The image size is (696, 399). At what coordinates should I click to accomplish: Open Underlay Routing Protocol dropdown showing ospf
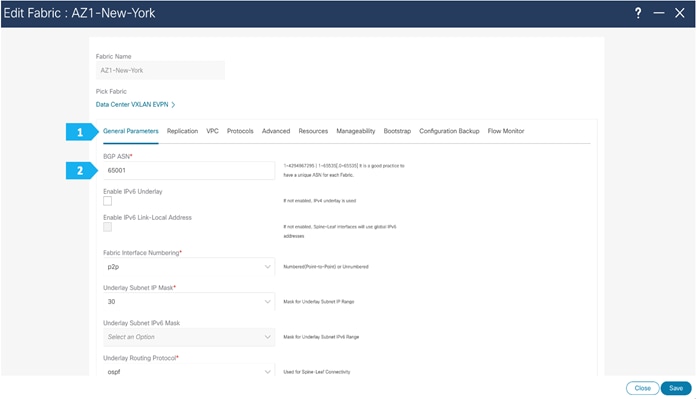[x=189, y=371]
